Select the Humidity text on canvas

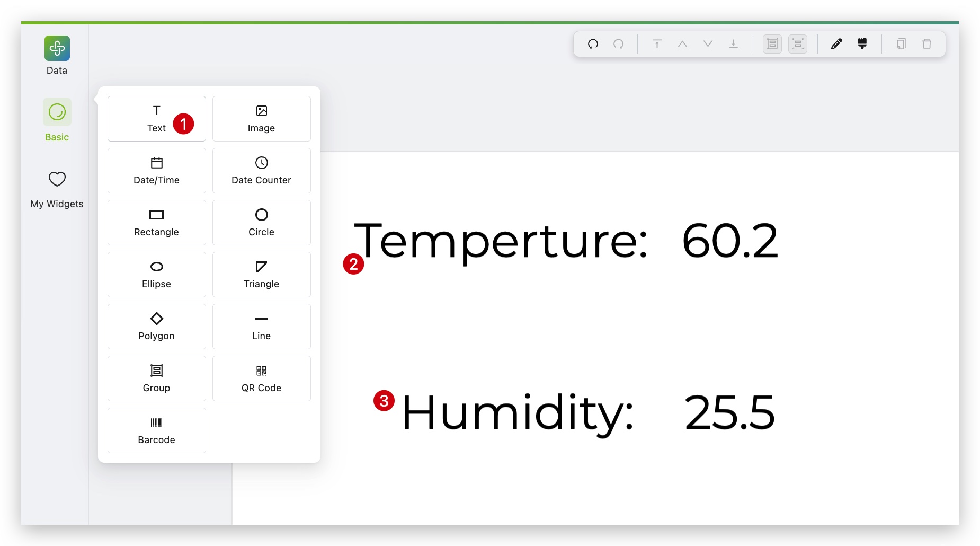[518, 412]
